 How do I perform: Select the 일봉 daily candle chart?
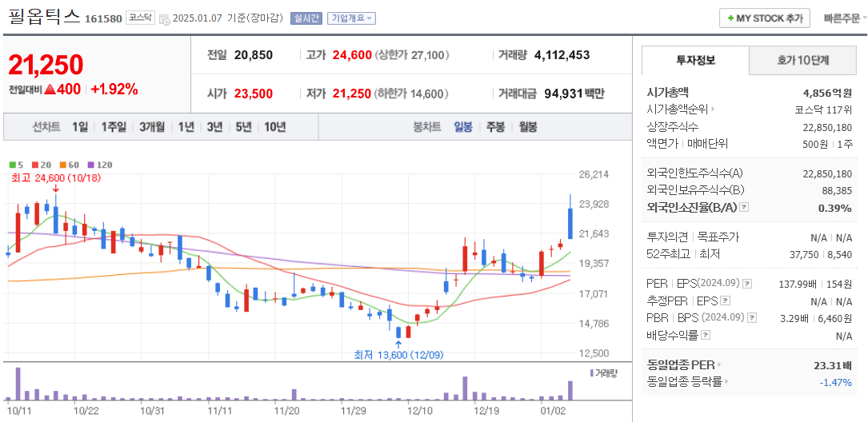point(463,127)
